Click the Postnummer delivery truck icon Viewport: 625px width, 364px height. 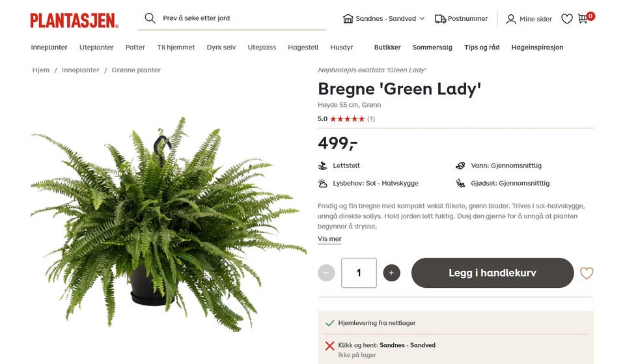pos(440,19)
